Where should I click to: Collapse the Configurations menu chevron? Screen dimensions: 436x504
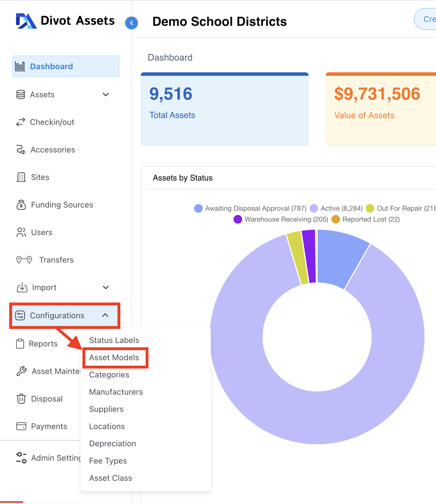pyautogui.click(x=105, y=315)
